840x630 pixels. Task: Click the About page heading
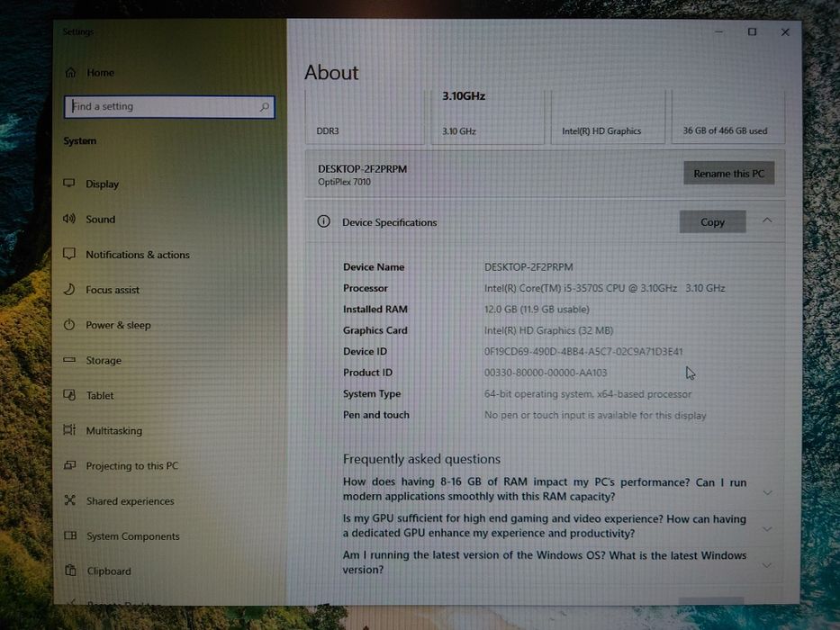pos(331,72)
